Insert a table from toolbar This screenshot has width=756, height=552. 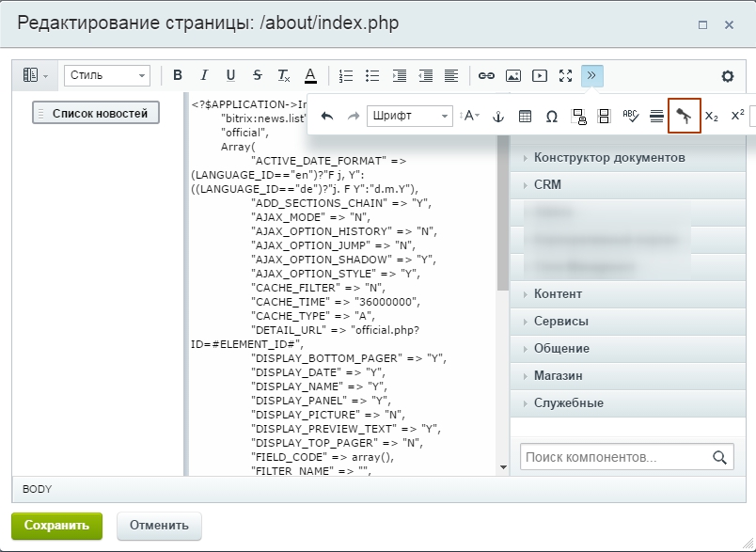point(526,117)
